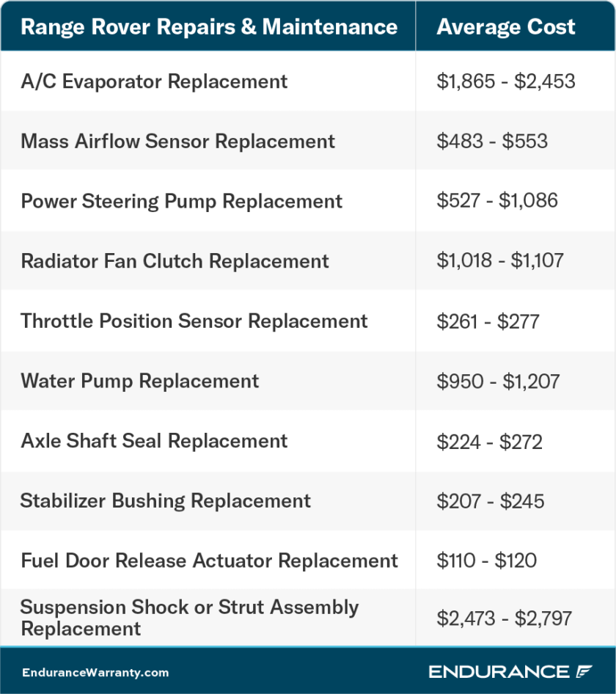Image resolution: width=616 pixels, height=694 pixels.
Task: Click the Endurance logo icon
Action: coord(584,672)
